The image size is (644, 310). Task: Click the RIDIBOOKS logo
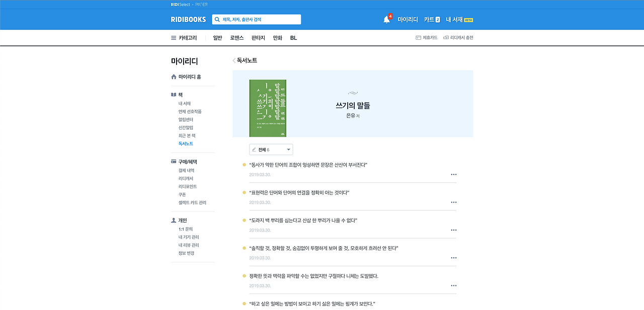188,20
